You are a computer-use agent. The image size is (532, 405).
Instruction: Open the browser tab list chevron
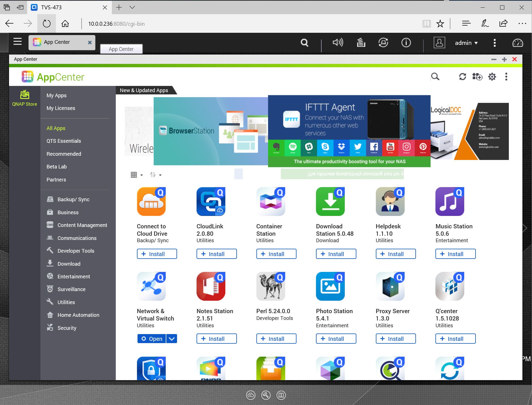tap(132, 7)
